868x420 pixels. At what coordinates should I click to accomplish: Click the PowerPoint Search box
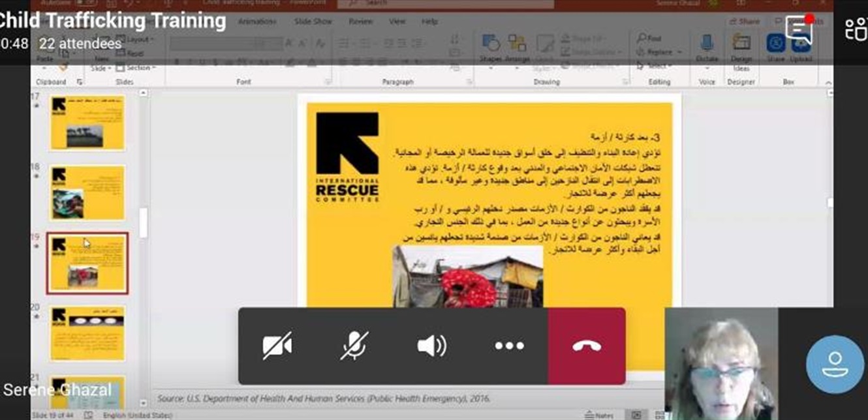click(446, 4)
